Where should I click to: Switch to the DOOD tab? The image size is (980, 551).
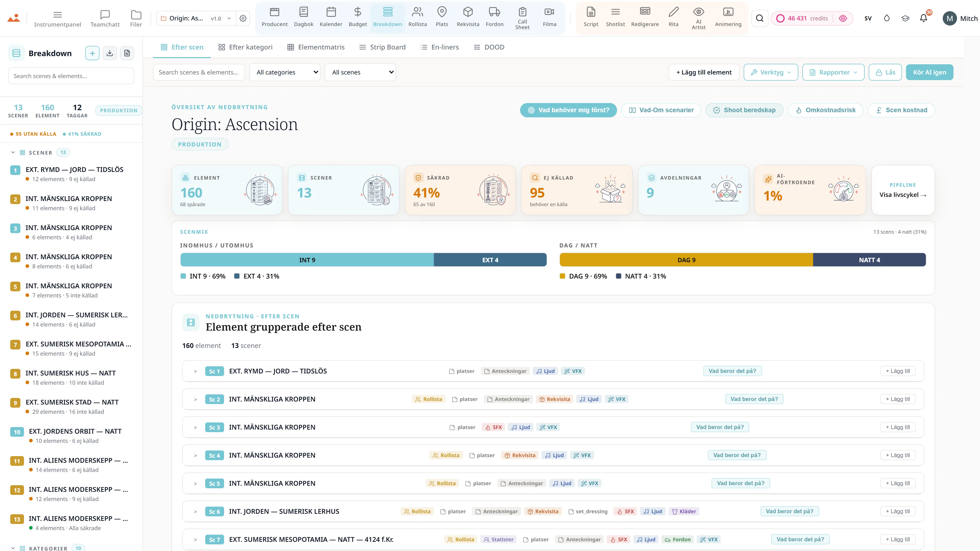tap(489, 47)
